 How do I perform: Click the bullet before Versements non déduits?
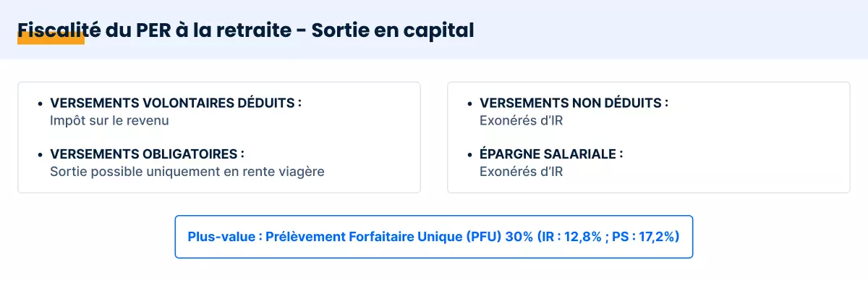(x=469, y=104)
